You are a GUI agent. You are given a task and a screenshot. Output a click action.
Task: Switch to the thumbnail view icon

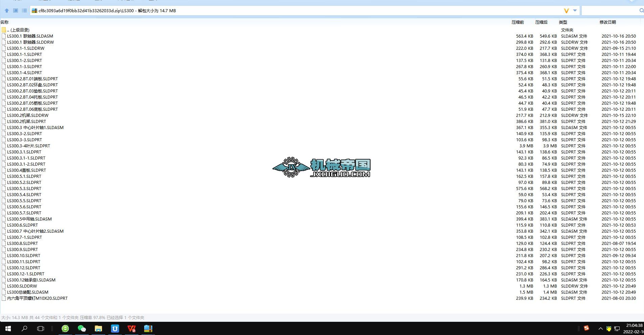[x=16, y=11]
